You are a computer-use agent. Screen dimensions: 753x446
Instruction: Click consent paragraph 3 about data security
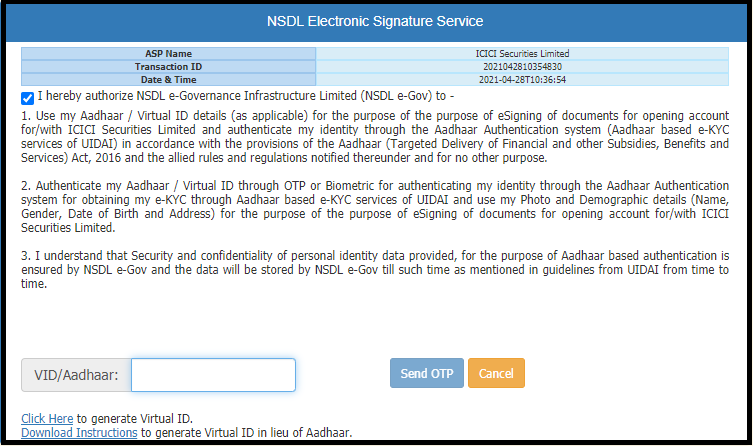coord(376,269)
